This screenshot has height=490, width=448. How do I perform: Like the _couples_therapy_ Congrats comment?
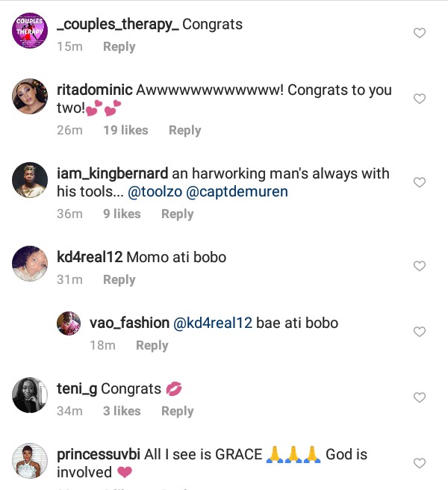click(420, 33)
